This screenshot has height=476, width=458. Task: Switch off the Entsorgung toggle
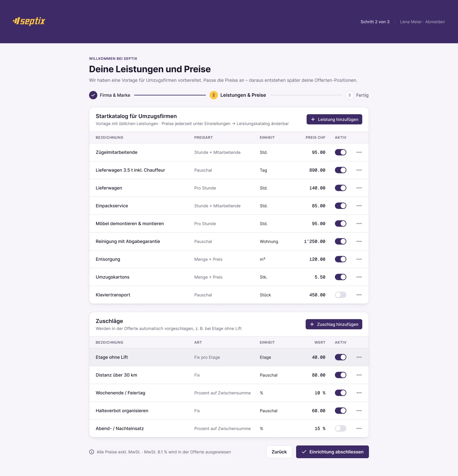(x=341, y=259)
